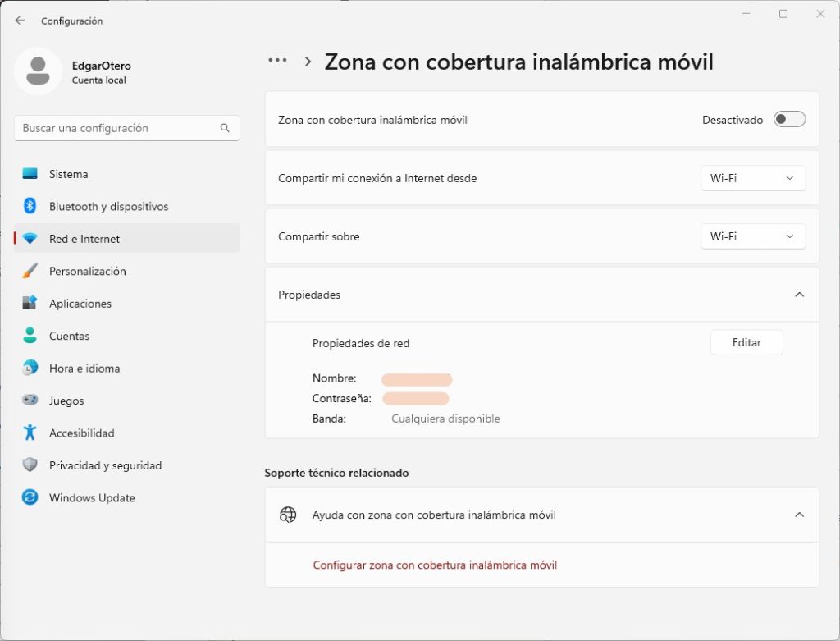Click the Juegos gamepad icon
This screenshot has width=840, height=641.
(x=30, y=400)
